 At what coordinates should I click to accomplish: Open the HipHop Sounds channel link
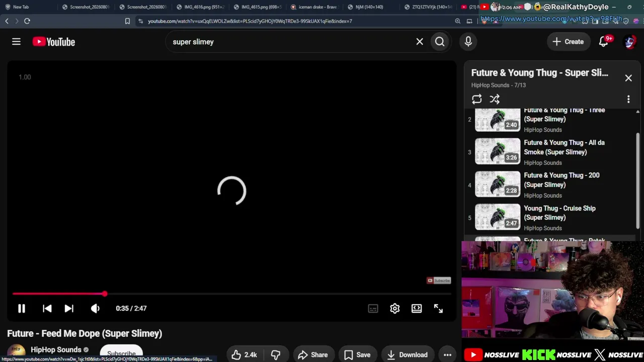tap(56, 349)
